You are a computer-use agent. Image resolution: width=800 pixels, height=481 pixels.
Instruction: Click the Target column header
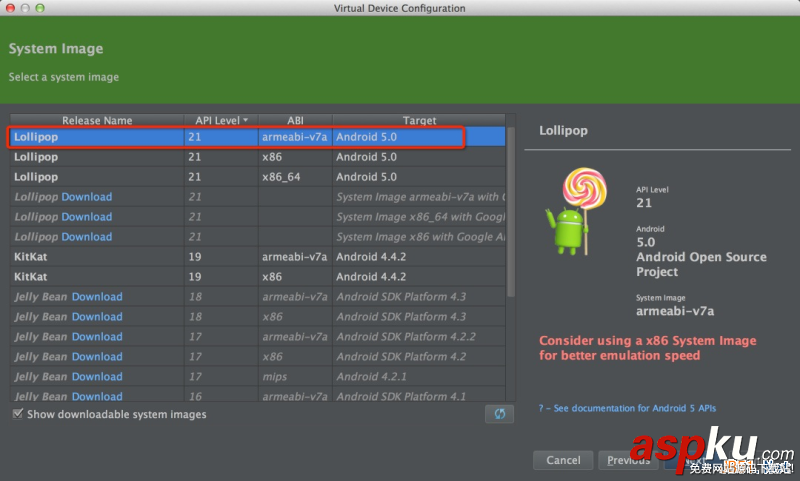coord(419,120)
